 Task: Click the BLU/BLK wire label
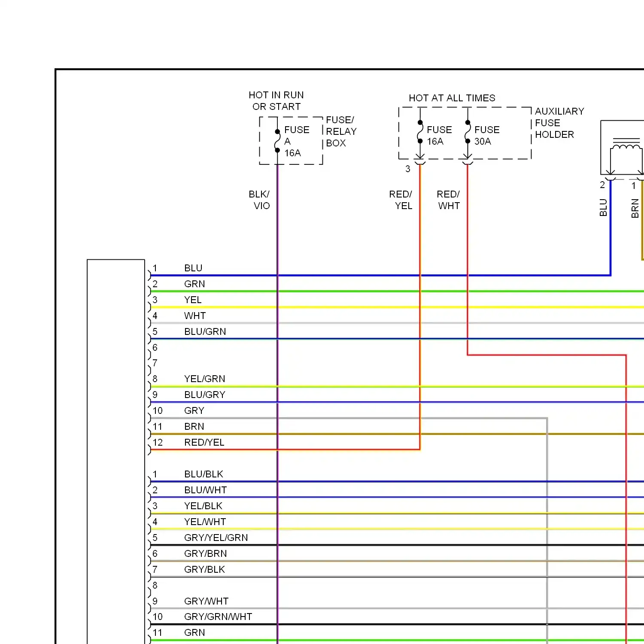[x=204, y=474]
